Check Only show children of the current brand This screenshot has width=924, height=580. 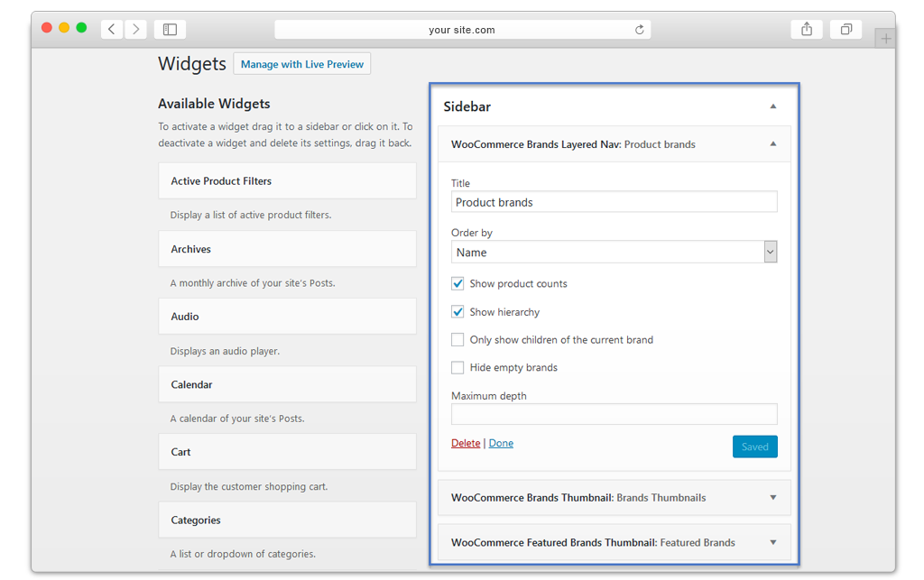coord(457,340)
